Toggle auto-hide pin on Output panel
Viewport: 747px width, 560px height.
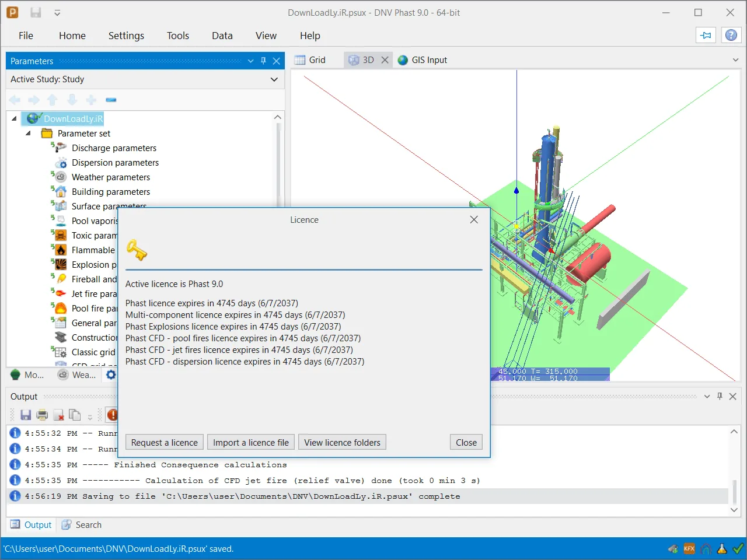720,396
